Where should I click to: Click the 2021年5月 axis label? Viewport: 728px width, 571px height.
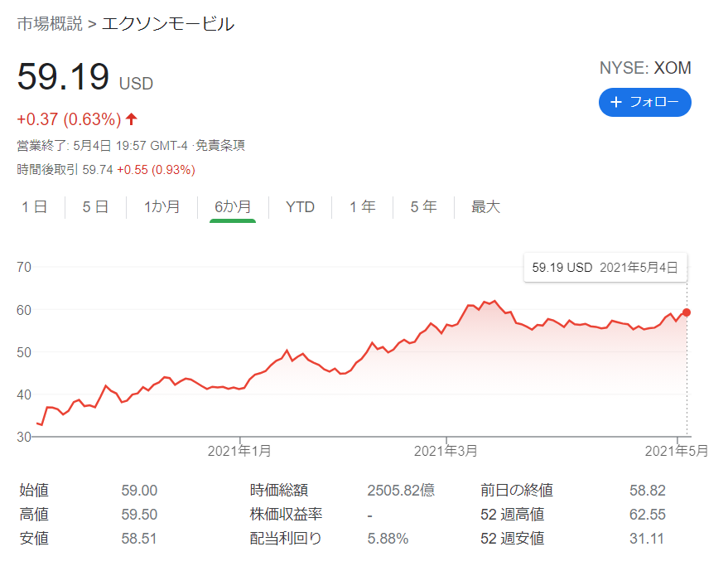pos(677,451)
